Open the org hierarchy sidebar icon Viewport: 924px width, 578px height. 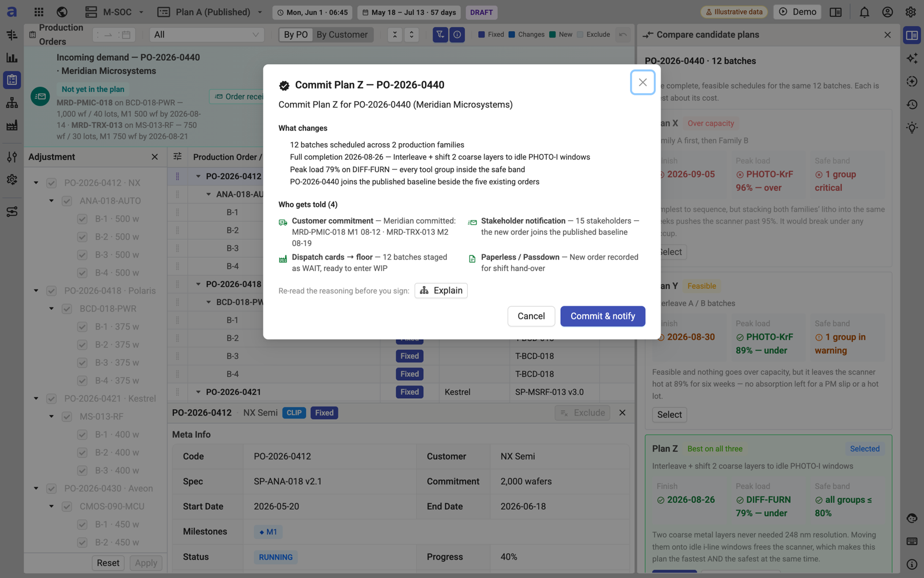coord(12,103)
